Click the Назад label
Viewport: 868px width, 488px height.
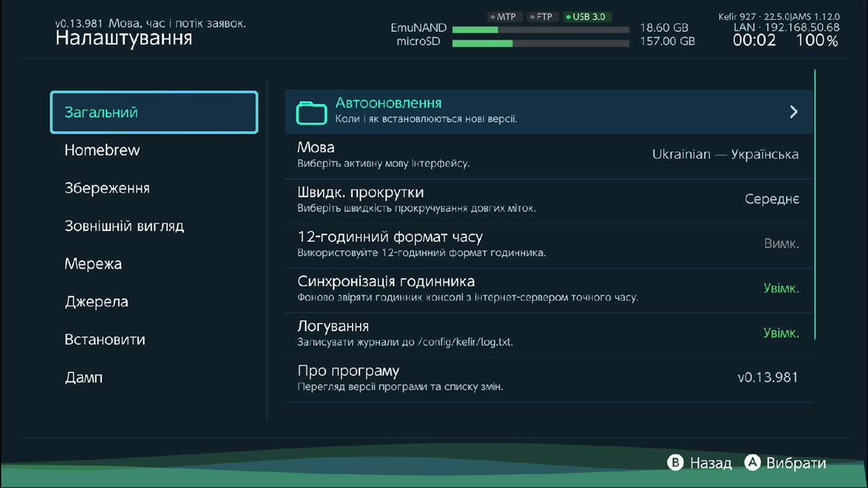coord(711,464)
